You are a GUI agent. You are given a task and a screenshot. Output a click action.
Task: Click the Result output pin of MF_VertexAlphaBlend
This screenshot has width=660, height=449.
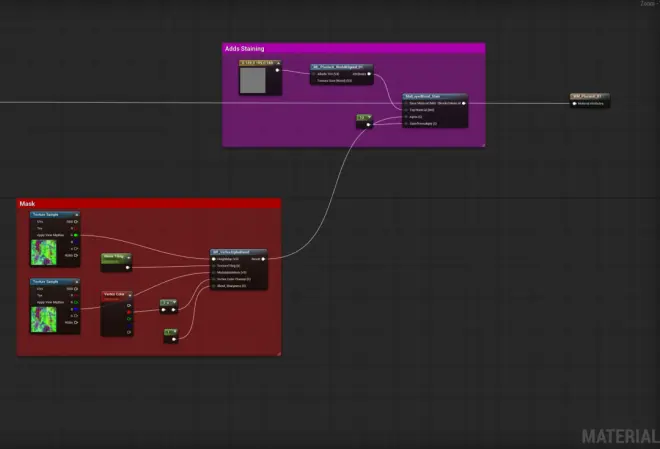(263, 259)
